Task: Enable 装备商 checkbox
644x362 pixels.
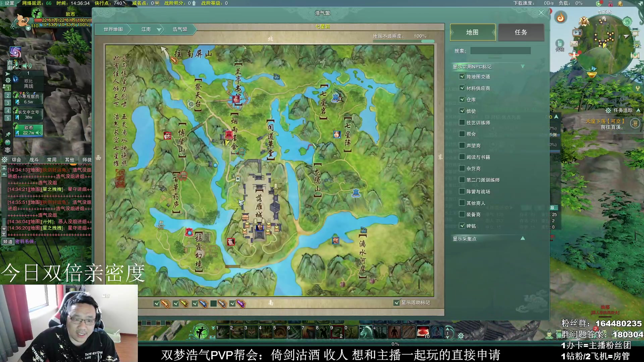Action: (462, 214)
